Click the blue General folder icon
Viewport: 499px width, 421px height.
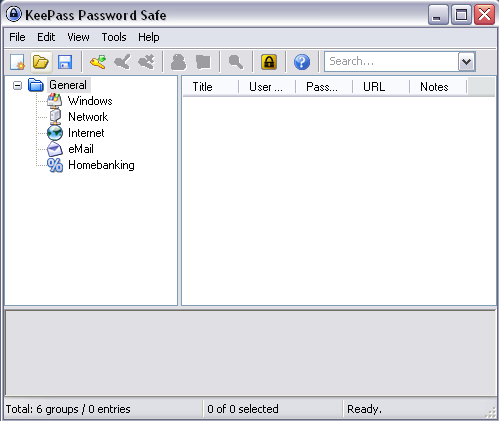[x=36, y=85]
